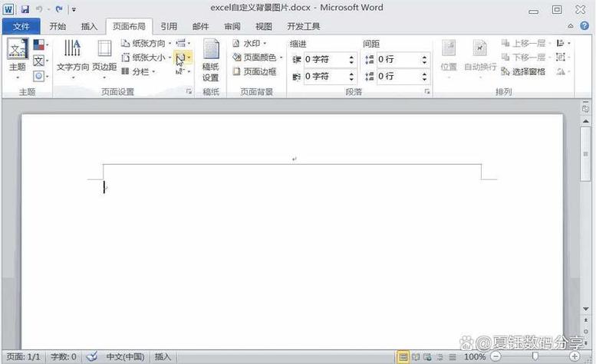Select draft view button
The width and height of the screenshot is (596, 364).
point(453,357)
